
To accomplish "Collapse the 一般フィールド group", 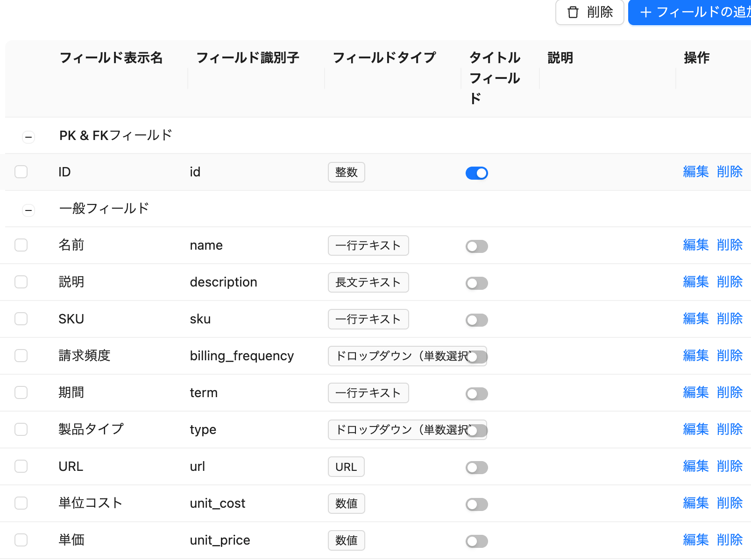I will (28, 210).
